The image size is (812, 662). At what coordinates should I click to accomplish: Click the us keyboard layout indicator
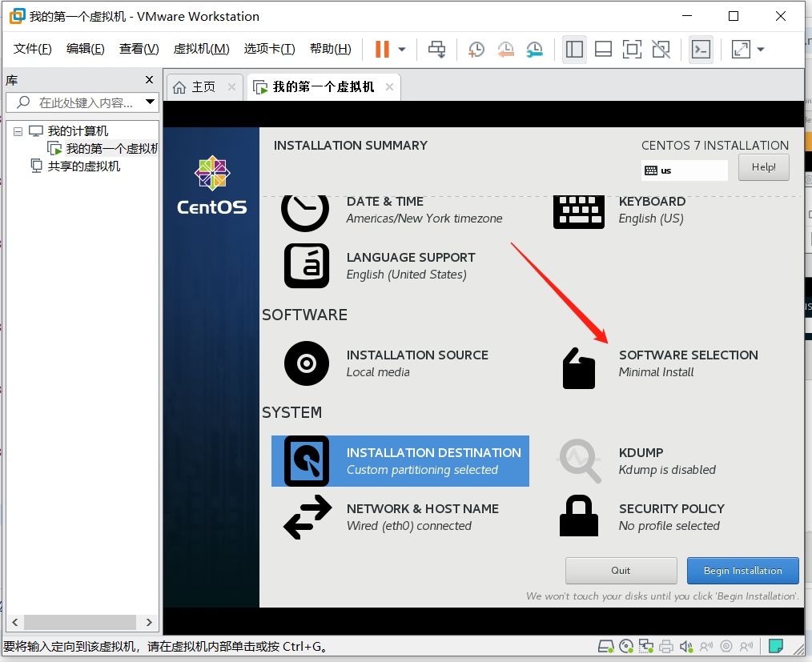684,171
